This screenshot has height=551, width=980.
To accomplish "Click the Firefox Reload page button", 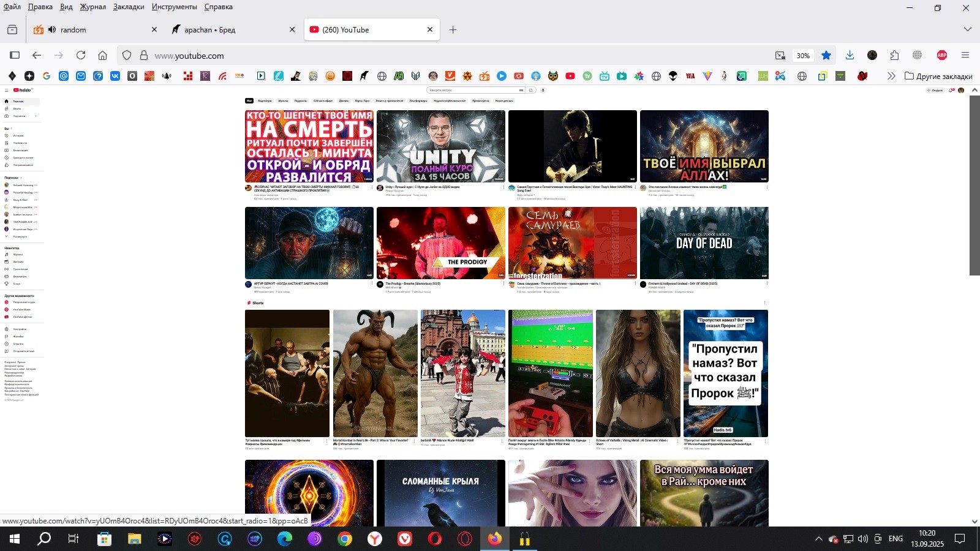I will (x=80, y=55).
